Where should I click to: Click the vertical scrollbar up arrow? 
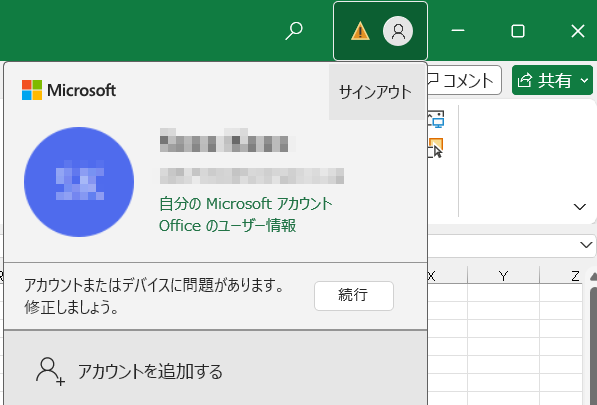(593, 276)
